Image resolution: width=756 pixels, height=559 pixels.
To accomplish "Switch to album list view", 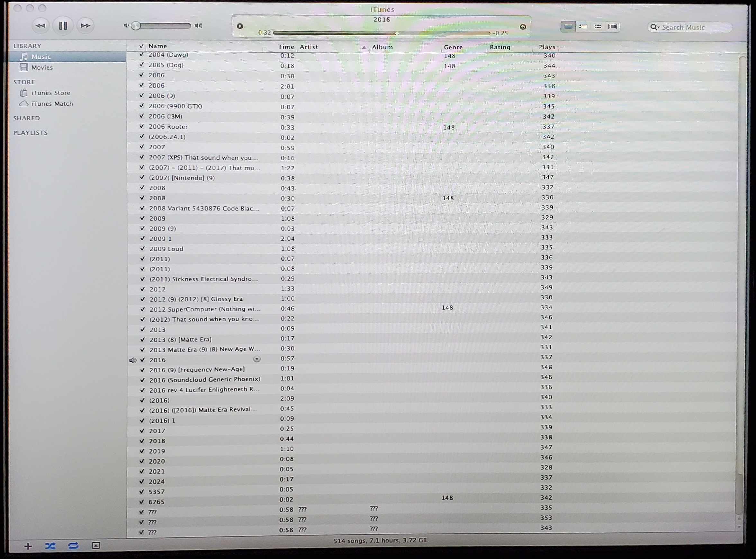I will (x=583, y=26).
